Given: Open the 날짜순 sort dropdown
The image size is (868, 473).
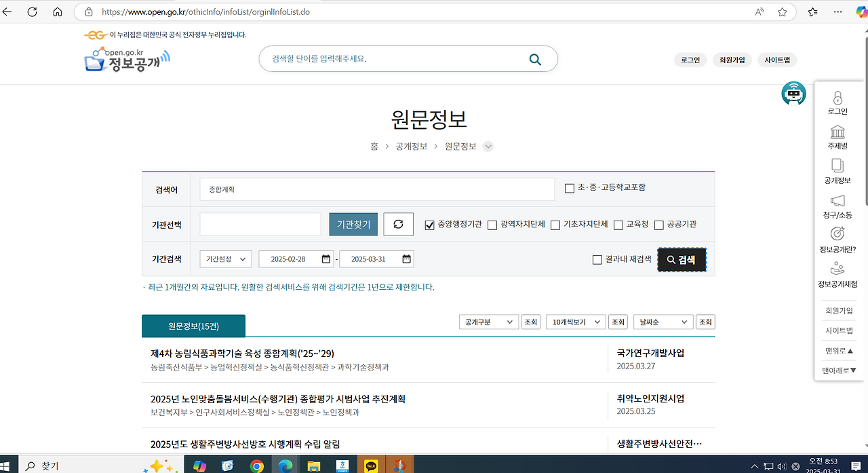Looking at the screenshot, I should tap(663, 322).
